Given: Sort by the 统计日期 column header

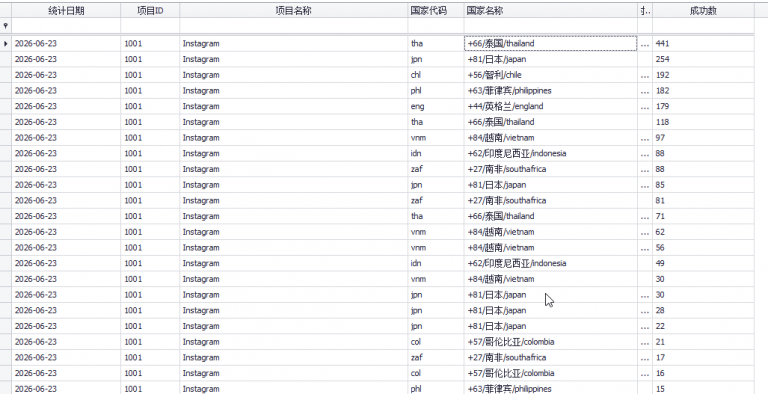Looking at the screenshot, I should [x=66, y=11].
